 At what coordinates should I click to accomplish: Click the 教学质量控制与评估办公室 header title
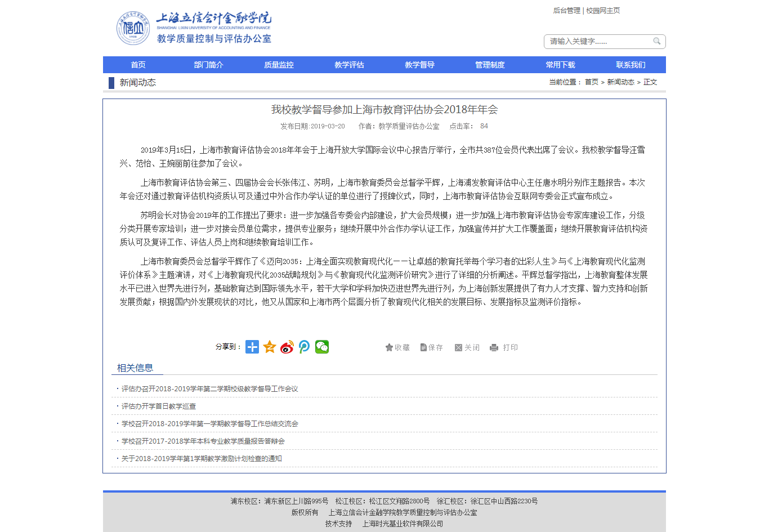[x=214, y=39]
